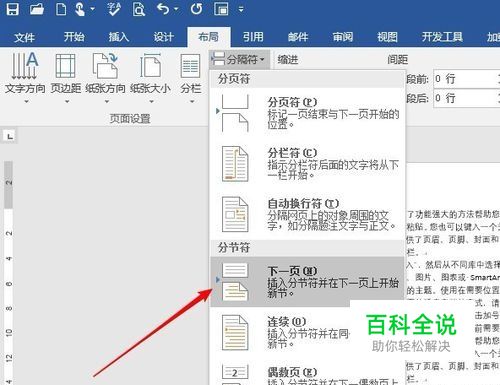Open the 文件 tab
The width and height of the screenshot is (500, 385).
coord(24,37)
